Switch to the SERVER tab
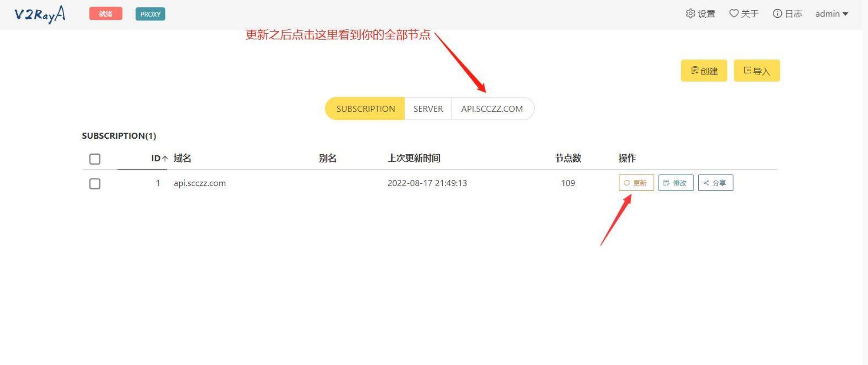The width and height of the screenshot is (868, 365). click(428, 109)
